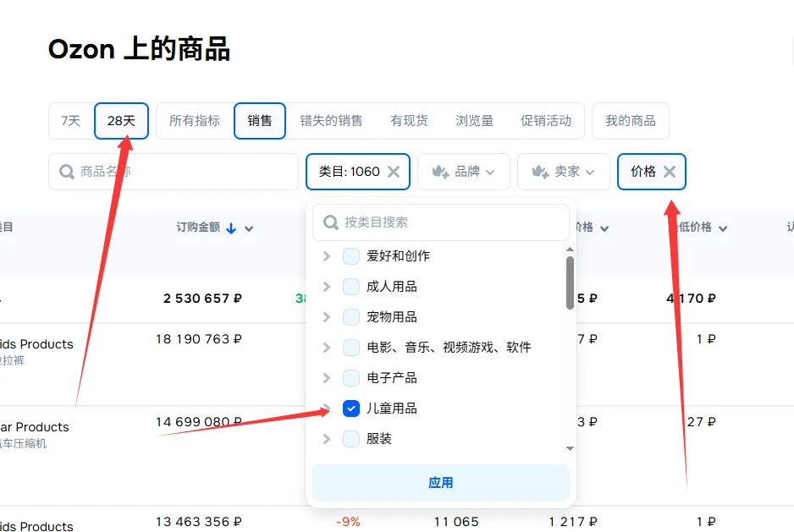Switch to 所有指标 tab
This screenshot has height=532, width=794.
195,121
